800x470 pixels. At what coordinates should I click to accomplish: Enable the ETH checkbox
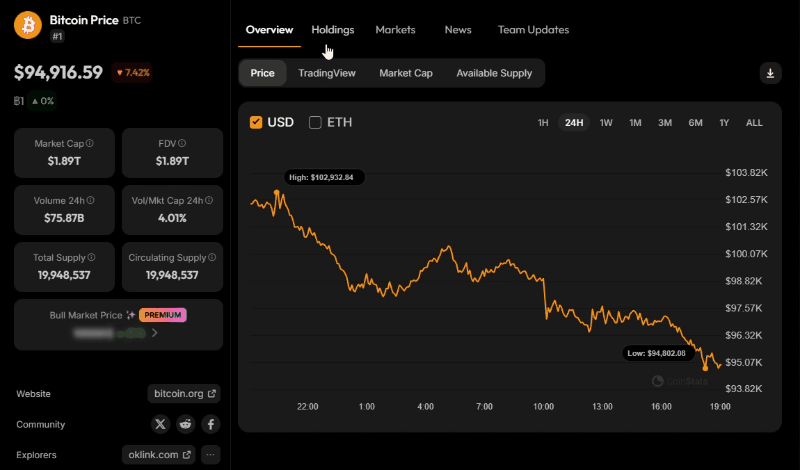tap(315, 122)
